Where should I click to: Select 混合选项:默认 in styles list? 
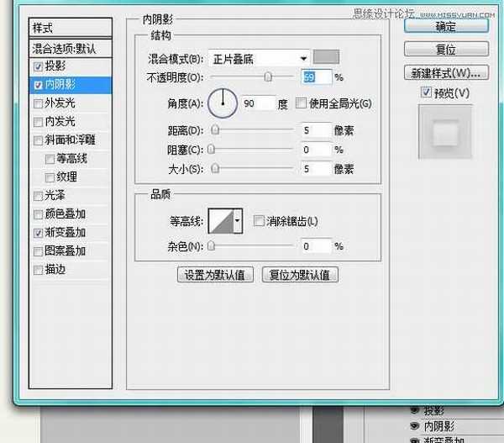71,47
